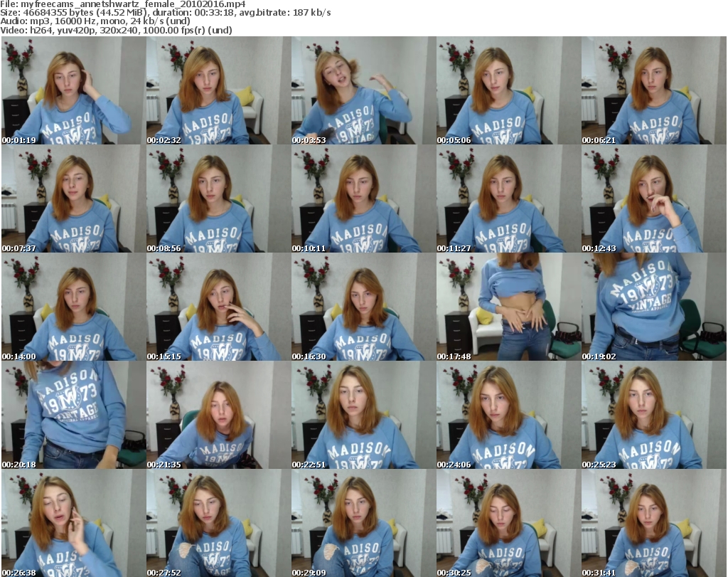Choose the frame marked 00:30:25
The width and height of the screenshot is (728, 577).
508,523
